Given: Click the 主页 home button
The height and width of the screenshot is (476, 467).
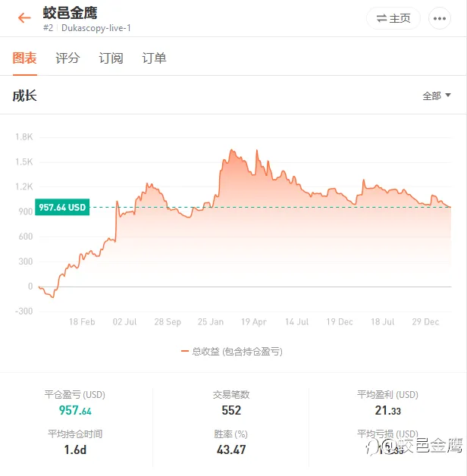Looking at the screenshot, I should tap(393, 18).
